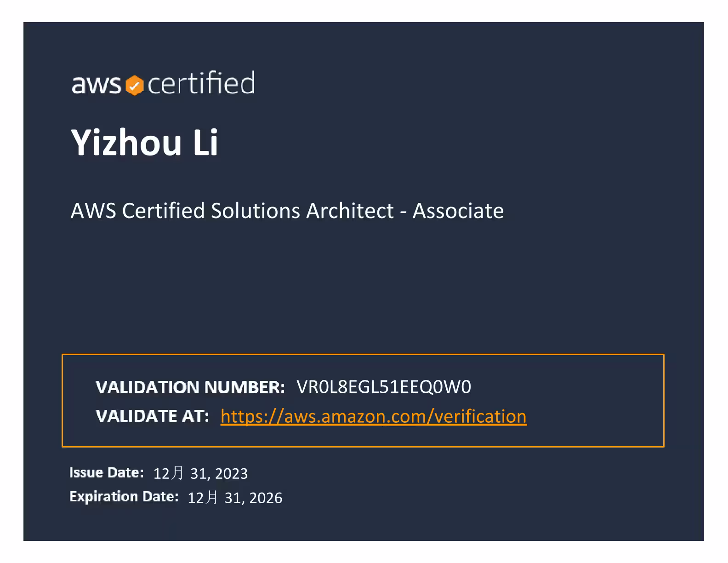Click the aws logo text

pyautogui.click(x=97, y=85)
